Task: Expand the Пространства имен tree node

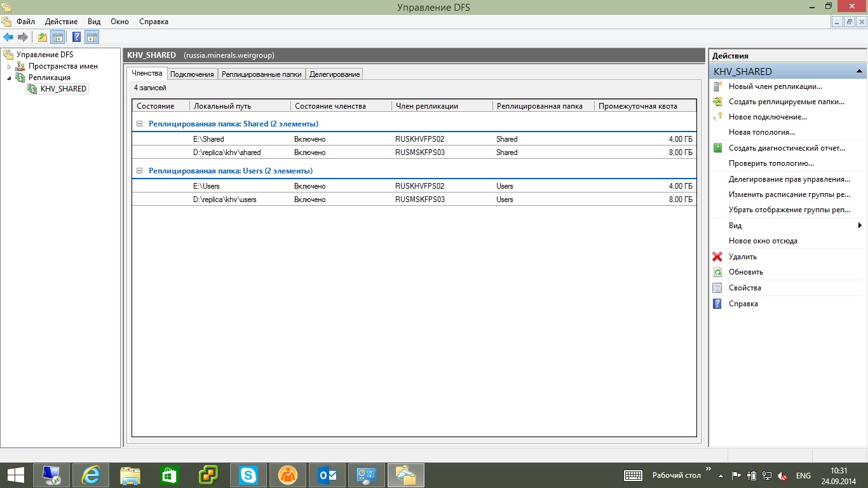Action: click(x=10, y=66)
